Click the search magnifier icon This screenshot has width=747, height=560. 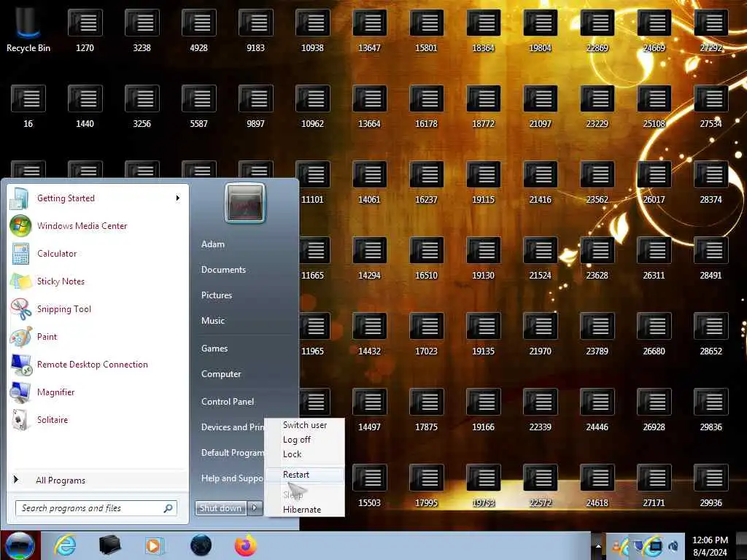(x=168, y=508)
